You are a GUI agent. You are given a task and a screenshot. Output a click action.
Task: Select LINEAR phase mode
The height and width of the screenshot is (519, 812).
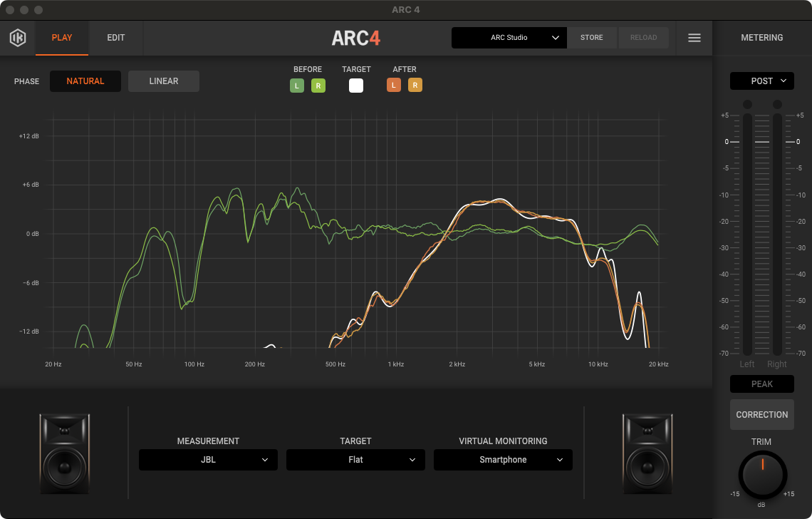(164, 81)
